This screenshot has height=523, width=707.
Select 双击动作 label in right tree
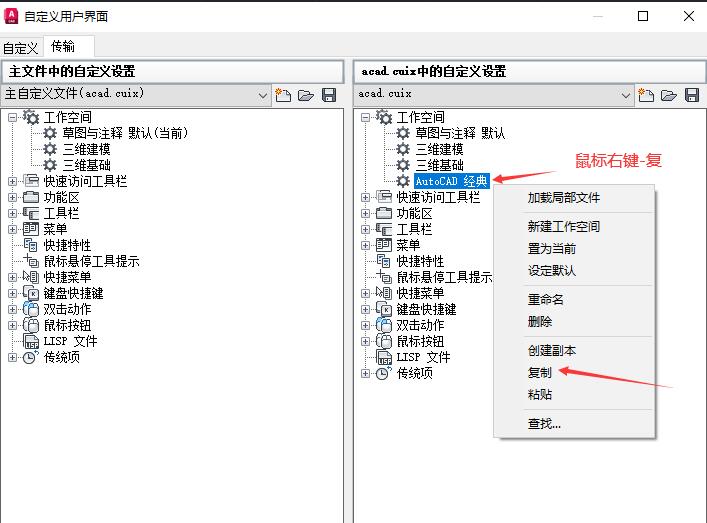click(x=420, y=325)
